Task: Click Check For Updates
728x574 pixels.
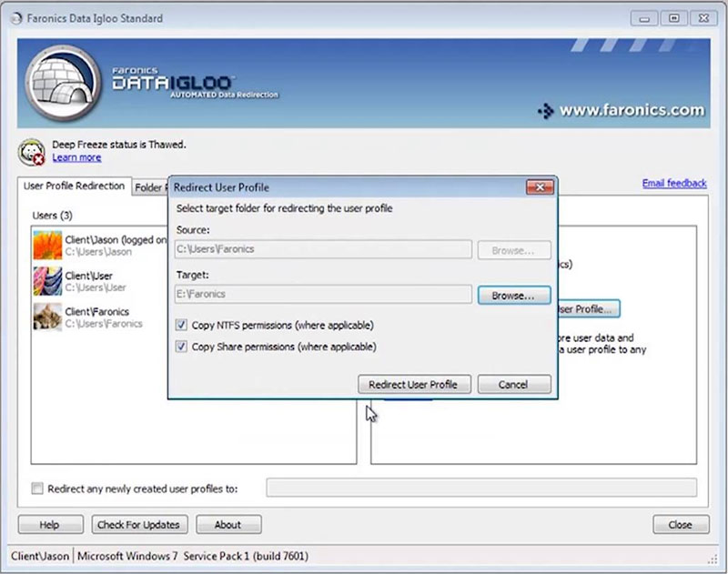Action: pyautogui.click(x=139, y=524)
